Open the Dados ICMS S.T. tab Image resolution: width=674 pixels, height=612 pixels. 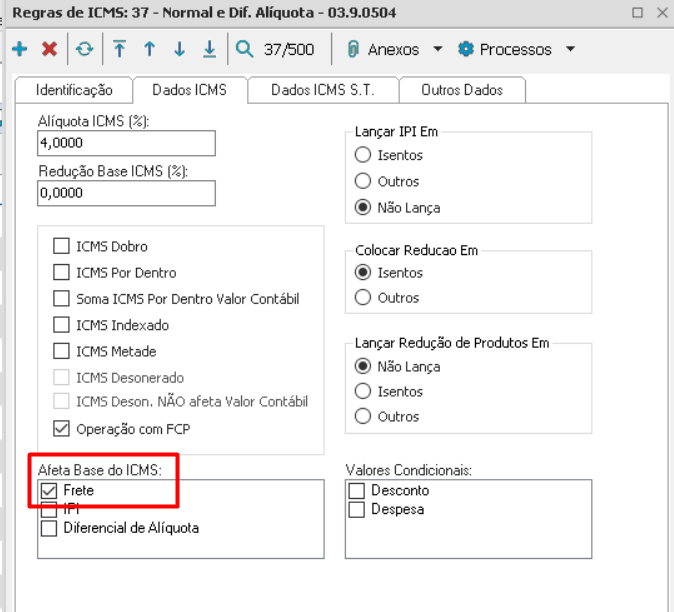pyautogui.click(x=323, y=90)
